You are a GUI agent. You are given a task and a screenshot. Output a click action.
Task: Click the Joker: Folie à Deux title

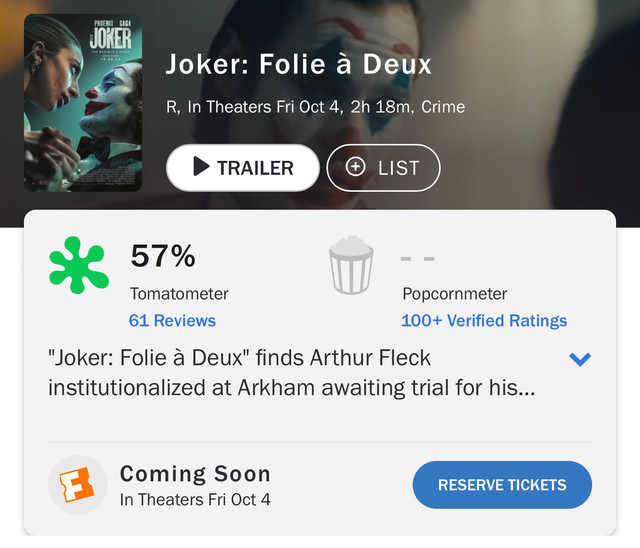298,64
